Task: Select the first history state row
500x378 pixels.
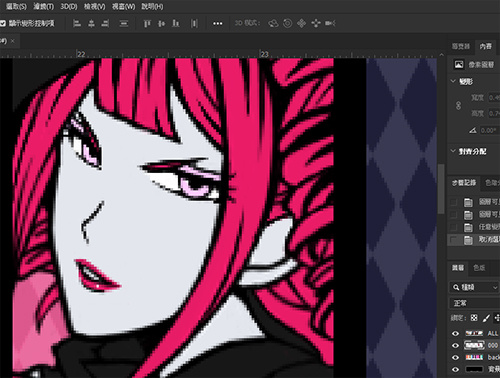Action: click(474, 202)
